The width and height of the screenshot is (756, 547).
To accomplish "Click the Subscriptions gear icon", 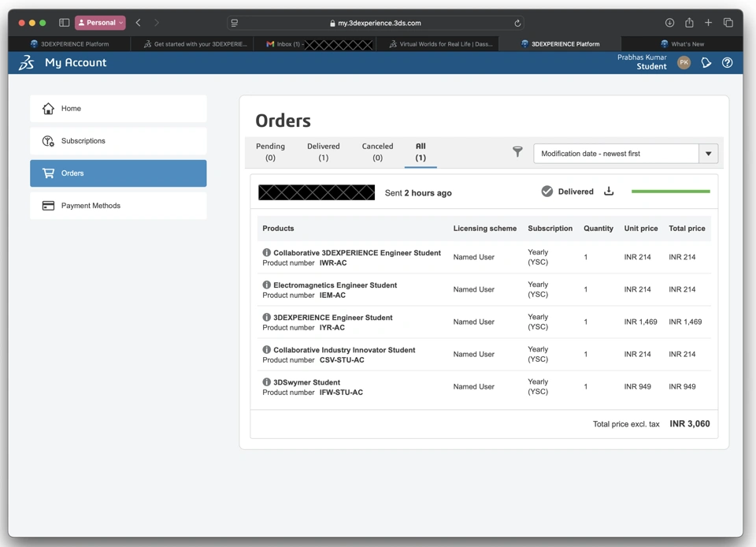I will pos(48,141).
